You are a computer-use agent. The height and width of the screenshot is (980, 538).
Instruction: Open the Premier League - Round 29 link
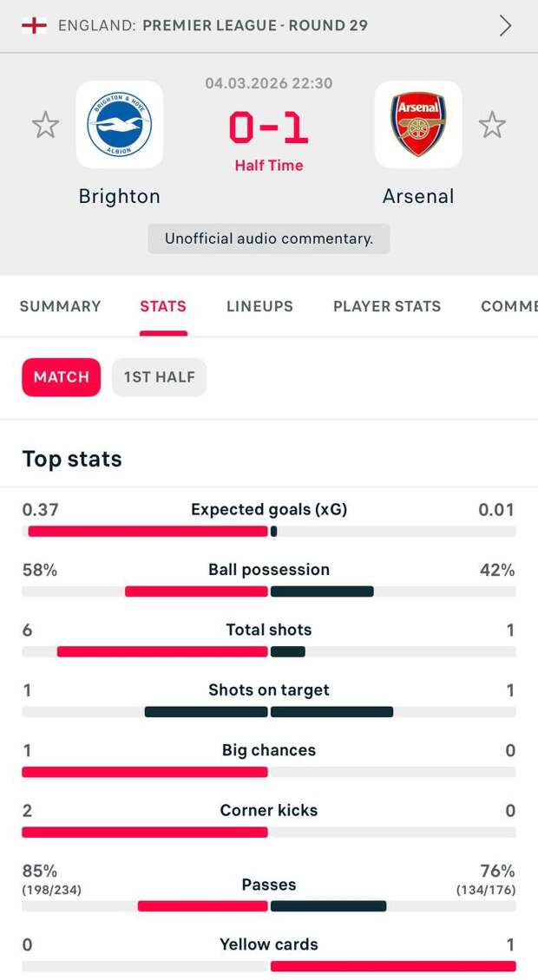[x=255, y=25]
